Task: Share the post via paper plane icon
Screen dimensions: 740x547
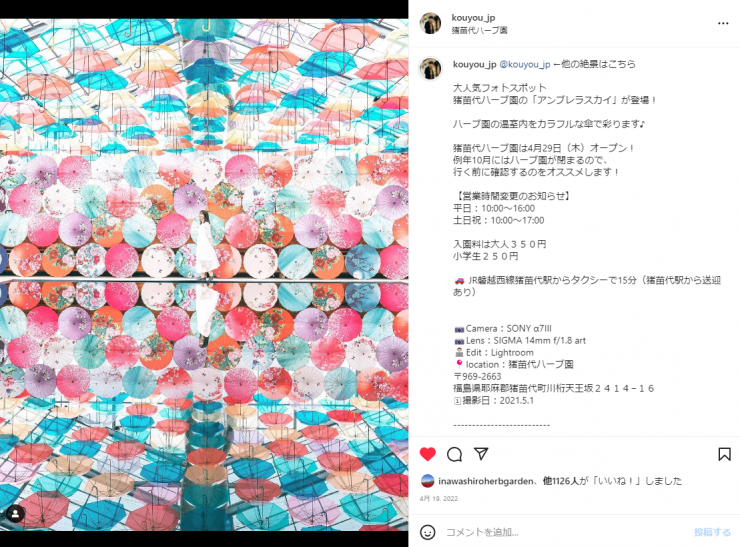Action: pos(481,454)
